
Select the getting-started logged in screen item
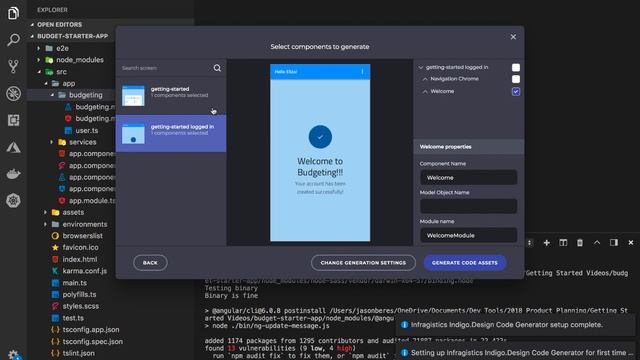coord(171,133)
